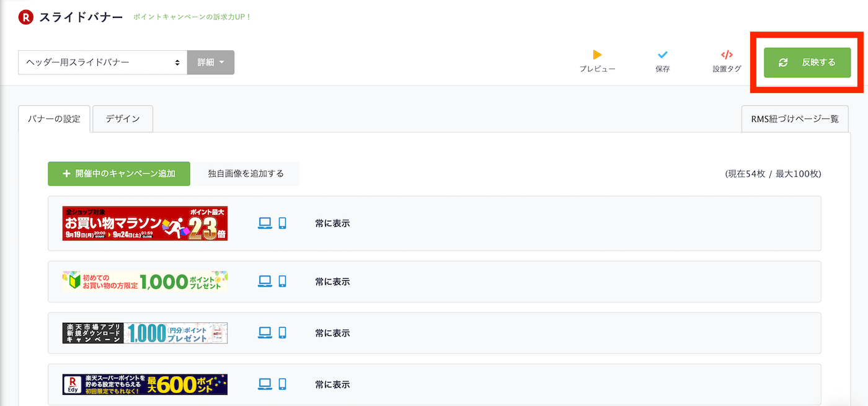Viewport: 868px width, 406px height.
Task: Click laptop icon in お買い物マラソン row
Action: [x=265, y=223]
